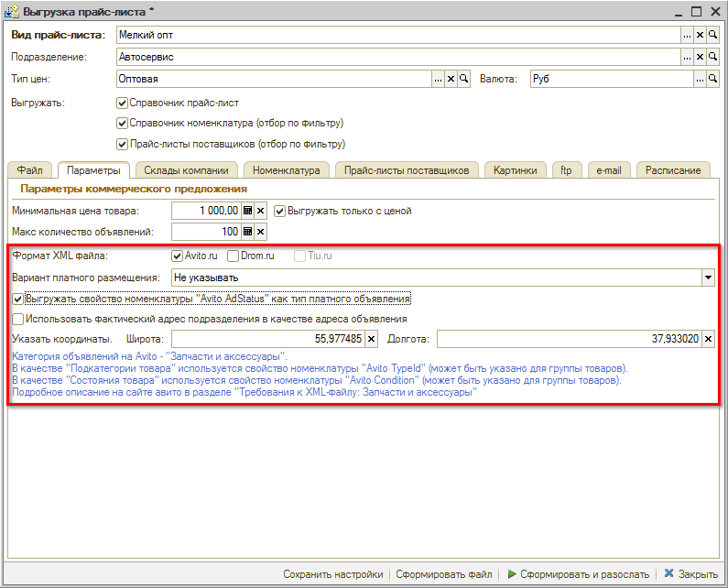Image resolution: width=728 pixels, height=588 pixels.
Task: Toggle the Avito.ru format checkbox
Action: point(178,256)
